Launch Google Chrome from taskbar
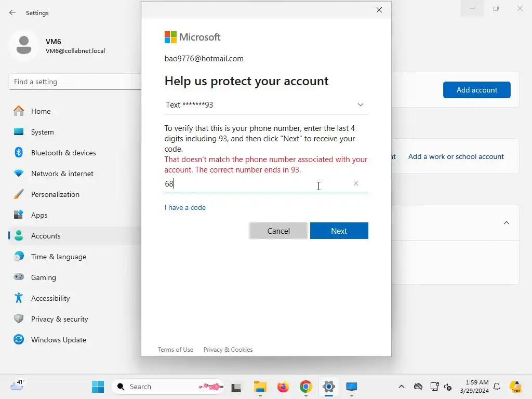532x399 pixels. tap(305, 387)
